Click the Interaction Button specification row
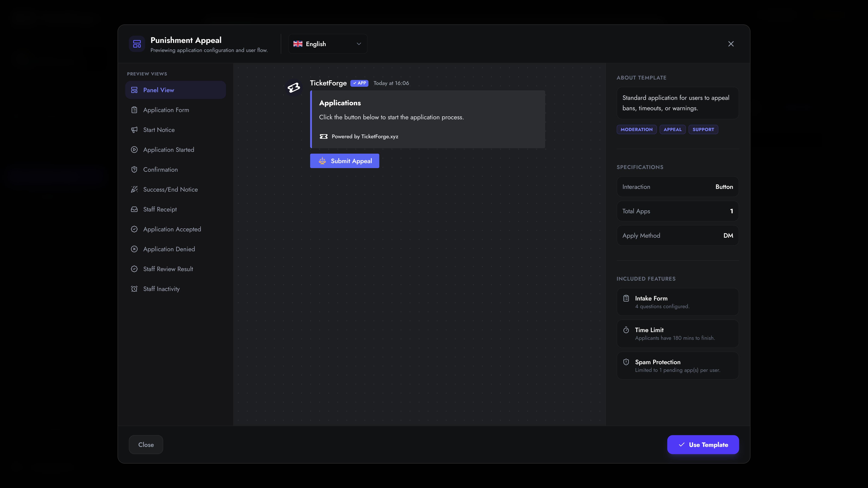Image resolution: width=868 pixels, height=488 pixels. 678,187
